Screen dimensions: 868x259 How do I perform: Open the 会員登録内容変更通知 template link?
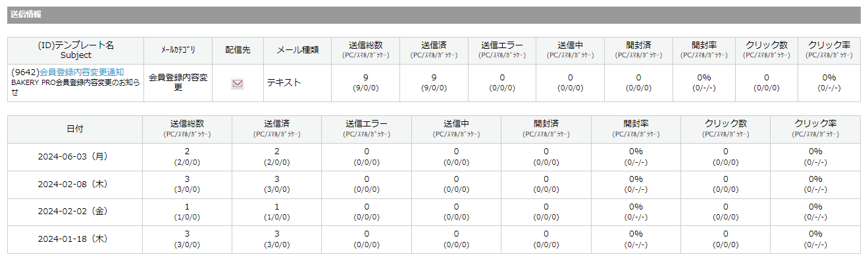tap(82, 72)
